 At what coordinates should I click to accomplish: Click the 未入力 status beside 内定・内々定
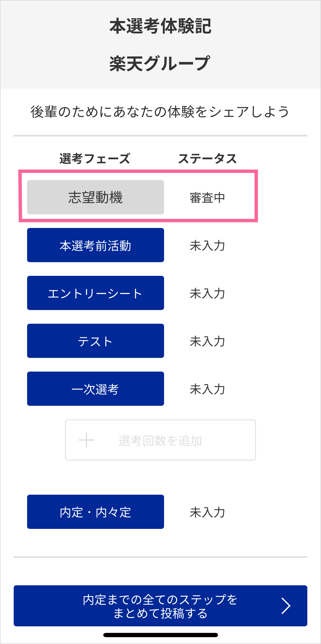(x=207, y=512)
